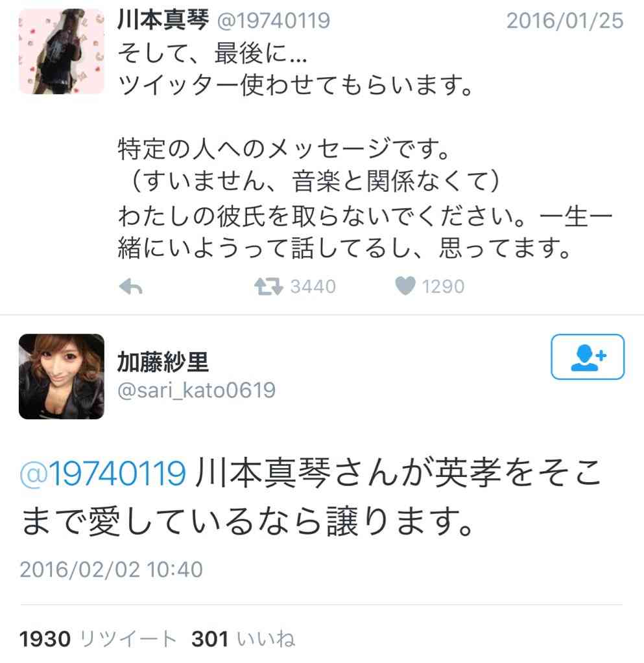Image resolution: width=644 pixels, height=663 pixels.
Task: Click the 3440 retweet count
Action: click(x=313, y=286)
